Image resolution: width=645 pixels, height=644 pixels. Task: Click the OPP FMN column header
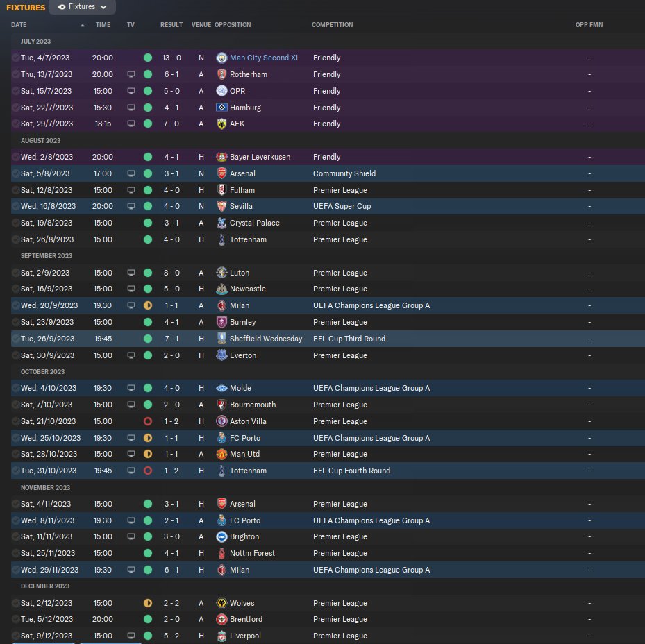click(589, 25)
